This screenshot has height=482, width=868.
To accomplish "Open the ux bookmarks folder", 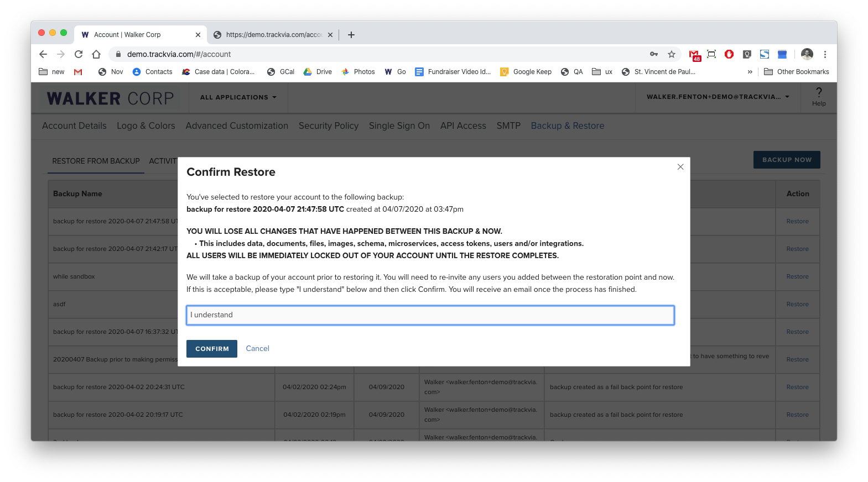I will [x=602, y=72].
